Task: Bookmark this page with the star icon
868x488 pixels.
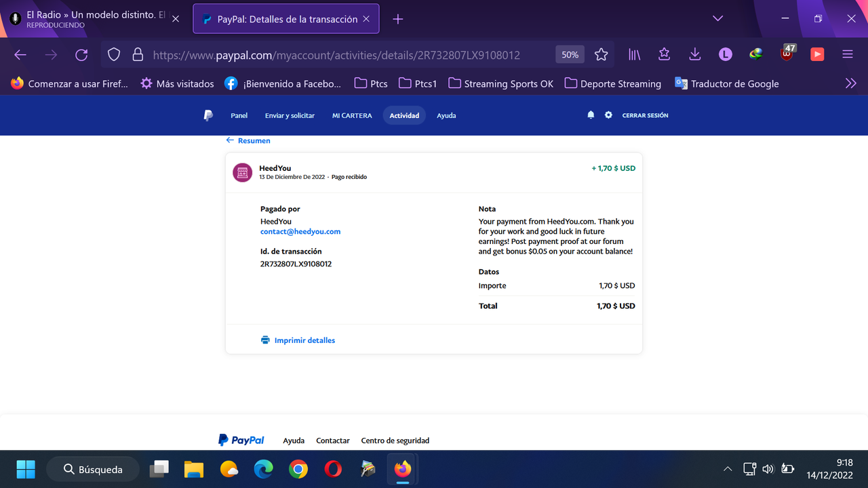Action: (x=601, y=55)
